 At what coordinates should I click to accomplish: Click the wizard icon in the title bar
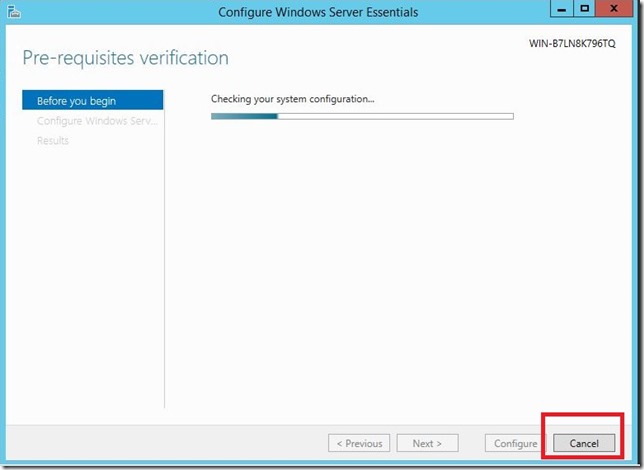click(x=12, y=12)
